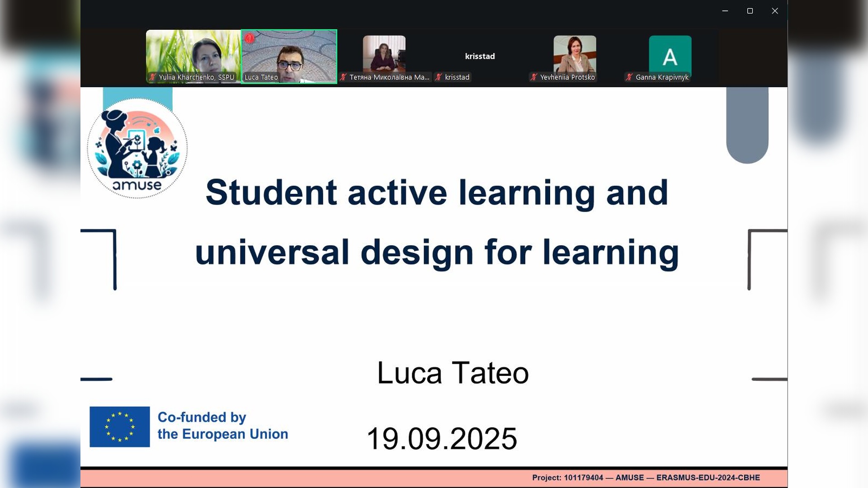Click the krisstad participant name tile
Screen dimensions: 868x488
point(480,56)
